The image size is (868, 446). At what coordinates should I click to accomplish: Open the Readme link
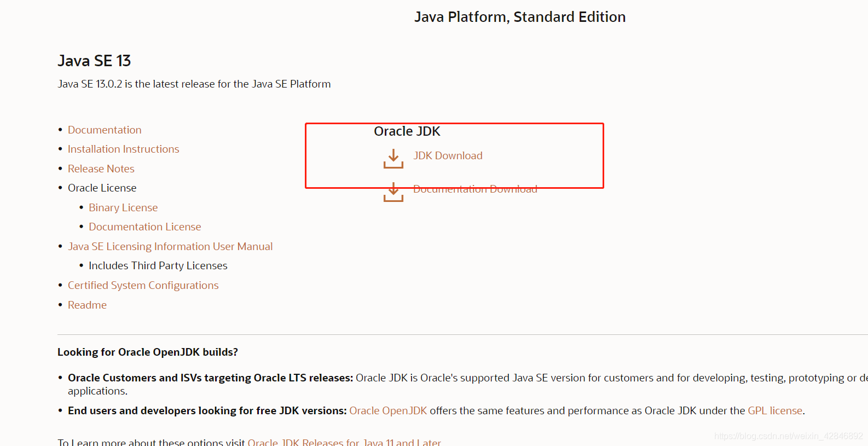coord(87,305)
